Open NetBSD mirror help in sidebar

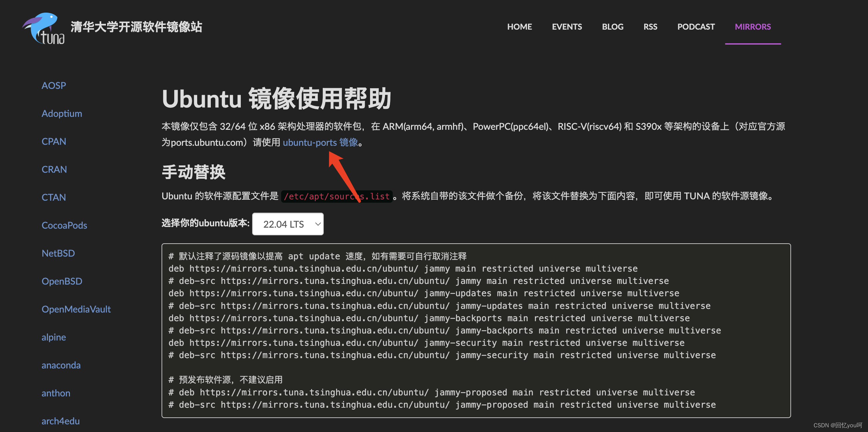(58, 253)
